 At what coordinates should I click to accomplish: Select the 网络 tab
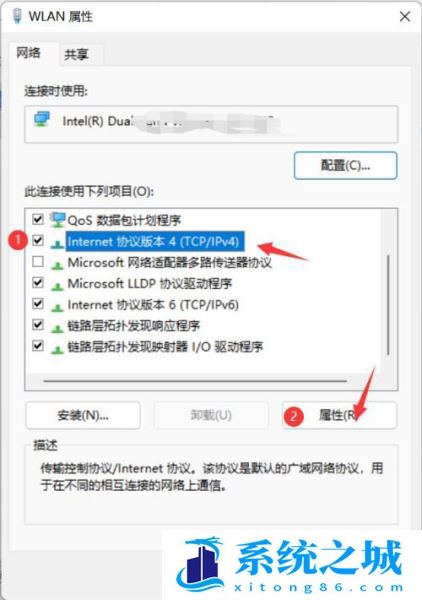(x=29, y=53)
